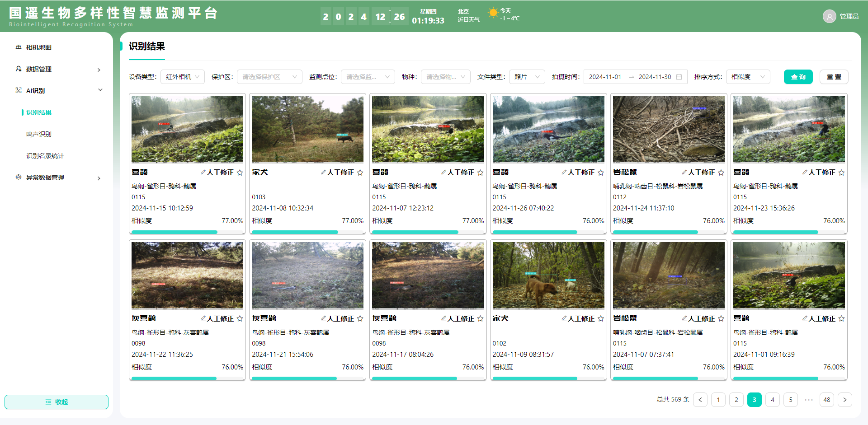Click edit pencil on card dated 2024-11-21 15:54:06
This screenshot has height=425, width=868.
pyautogui.click(x=323, y=319)
